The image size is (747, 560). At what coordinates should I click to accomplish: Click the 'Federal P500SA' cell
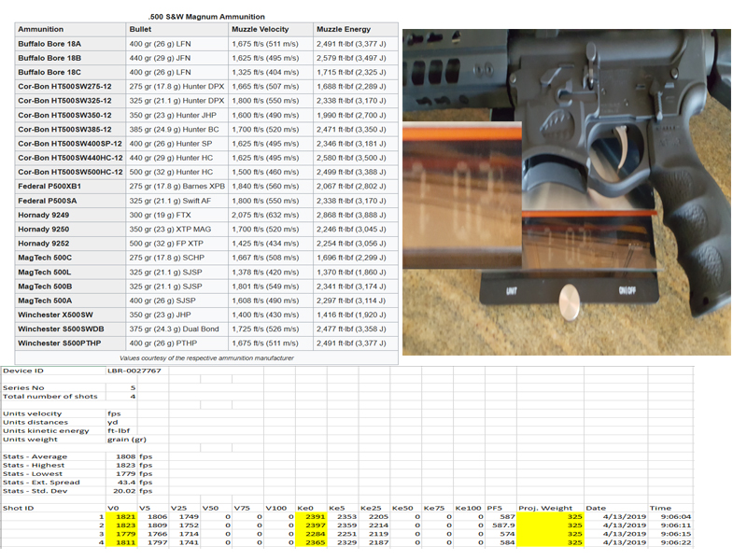click(x=70, y=201)
